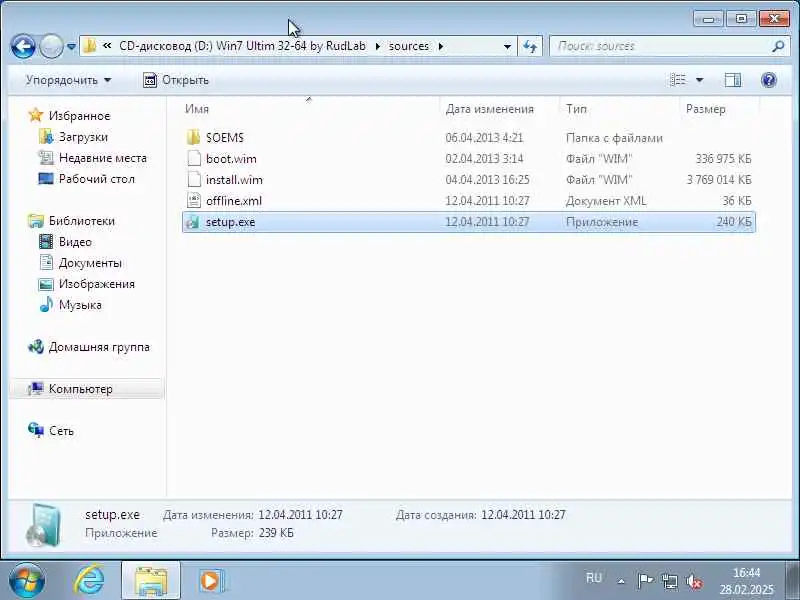This screenshot has height=600, width=800.
Task: Select the CD-дисковод (D:) breadcrumb segment
Action: coord(242,46)
